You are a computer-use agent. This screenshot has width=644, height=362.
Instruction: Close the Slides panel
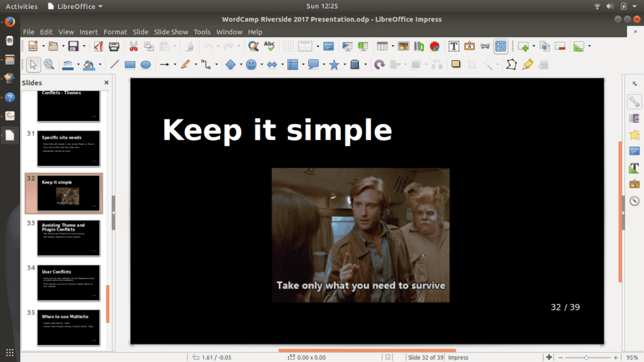(106, 82)
